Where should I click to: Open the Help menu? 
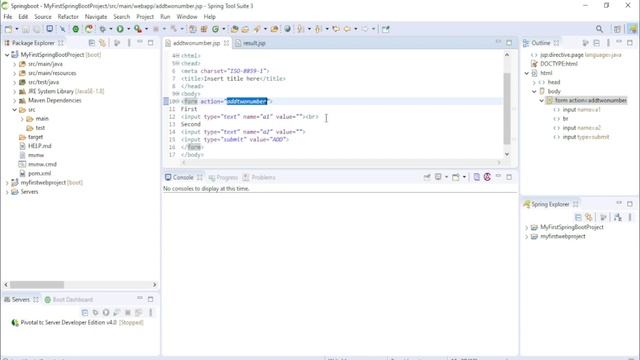click(209, 17)
